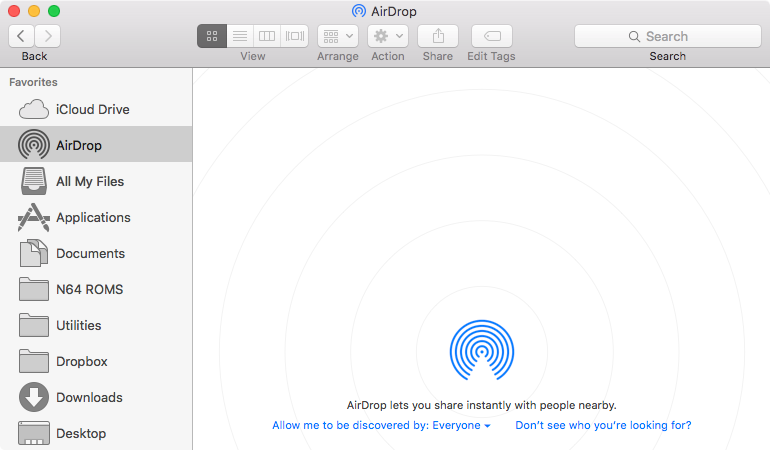Screen dimensions: 770x450
Task: Click the Favorites sidebar heading
Action: point(33,82)
